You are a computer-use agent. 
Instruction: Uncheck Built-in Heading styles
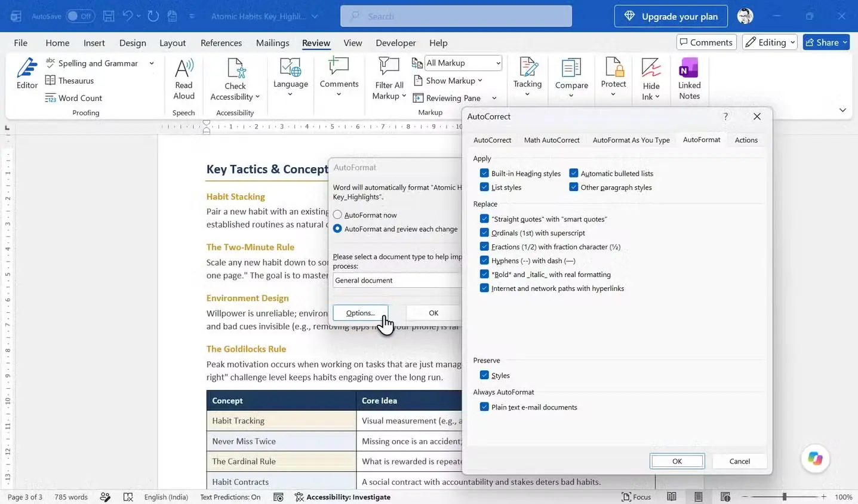point(484,173)
